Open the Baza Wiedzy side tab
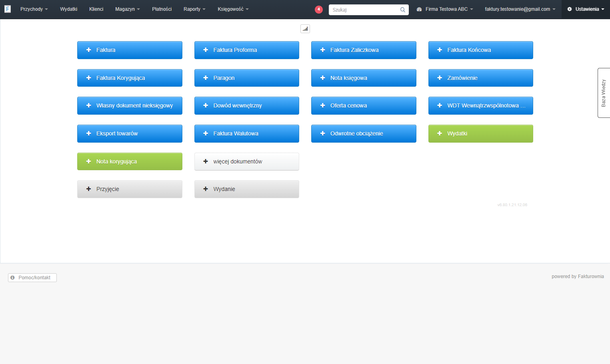610x364 pixels. coord(604,93)
